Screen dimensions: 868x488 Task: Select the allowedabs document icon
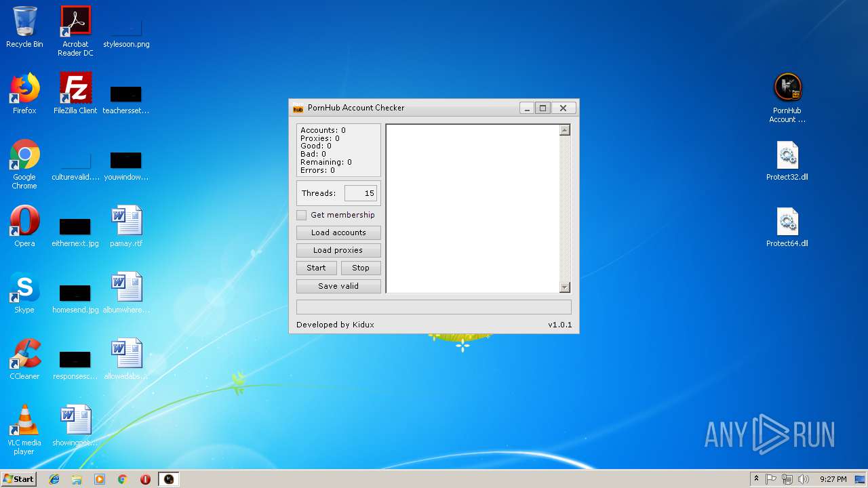(x=126, y=359)
